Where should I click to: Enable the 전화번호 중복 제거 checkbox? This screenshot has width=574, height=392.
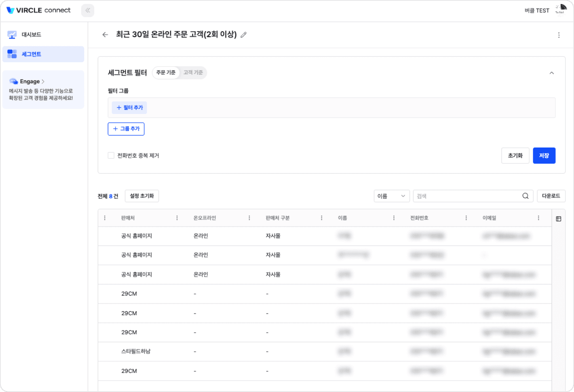tap(111, 155)
